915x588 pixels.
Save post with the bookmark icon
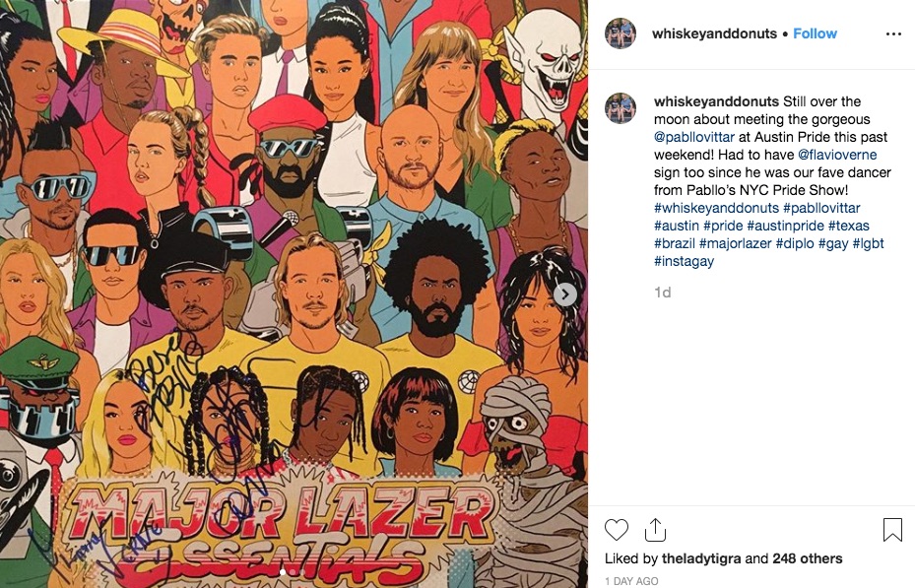click(x=892, y=530)
